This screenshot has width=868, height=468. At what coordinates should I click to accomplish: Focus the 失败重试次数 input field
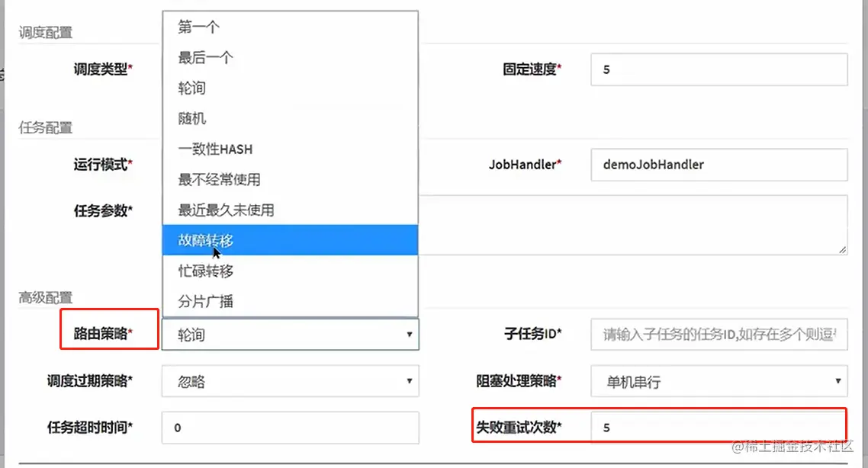719,428
